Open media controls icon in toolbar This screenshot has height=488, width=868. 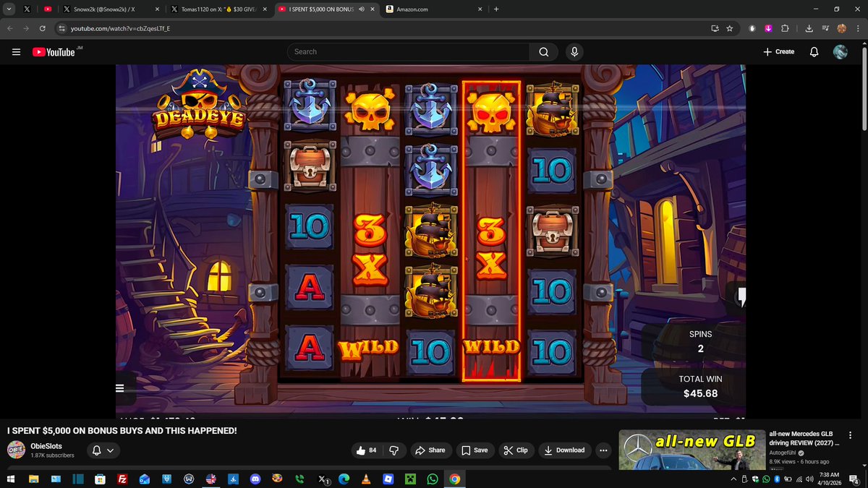click(x=825, y=28)
